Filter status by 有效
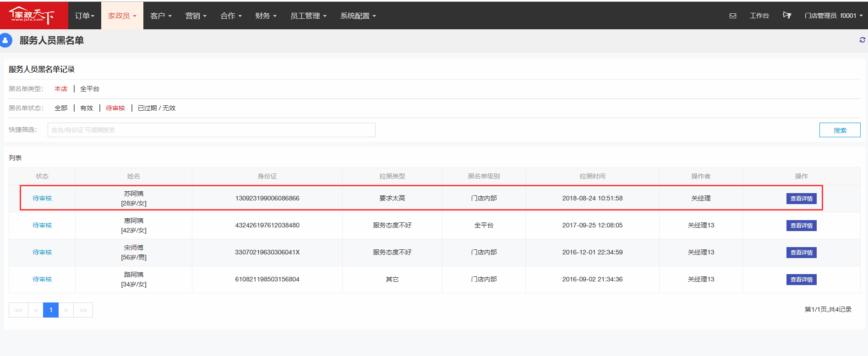 [x=87, y=108]
